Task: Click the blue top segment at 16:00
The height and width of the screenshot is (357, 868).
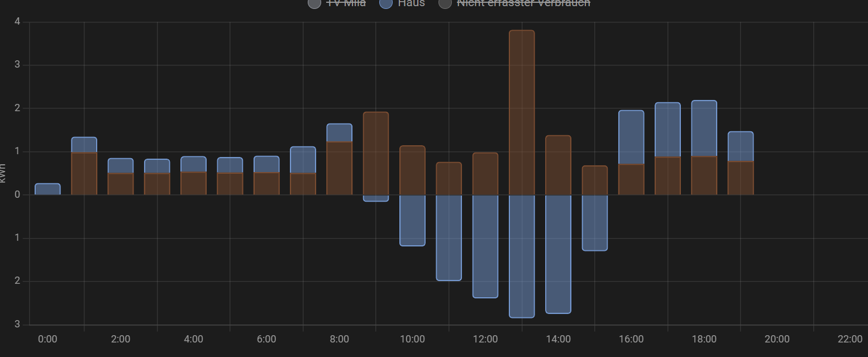Action: (631, 137)
